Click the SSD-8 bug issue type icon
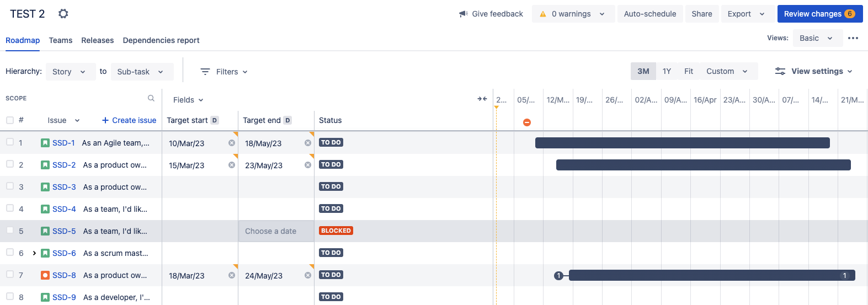The height and width of the screenshot is (305, 868). [45, 275]
